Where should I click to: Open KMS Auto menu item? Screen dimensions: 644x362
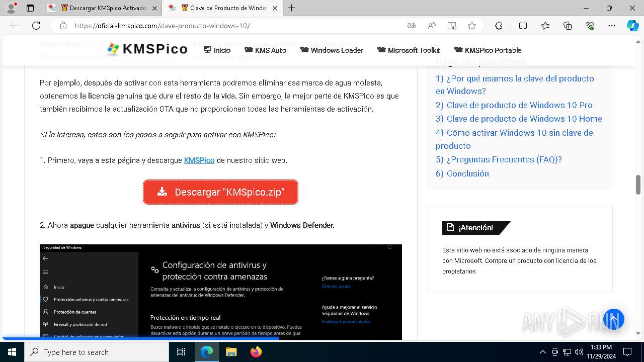(265, 50)
